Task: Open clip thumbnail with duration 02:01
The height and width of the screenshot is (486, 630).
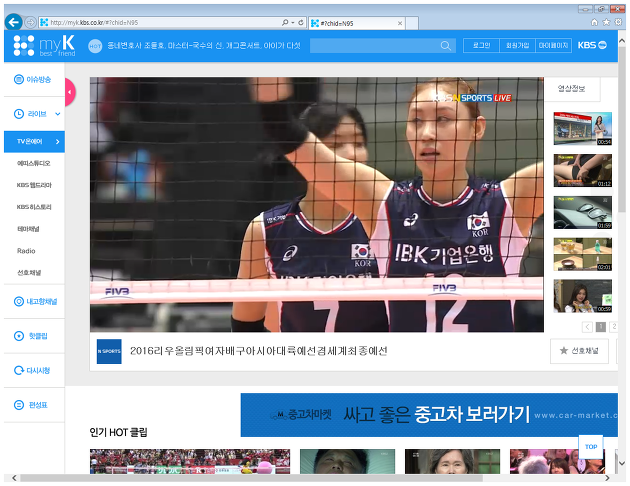Action: [583, 254]
